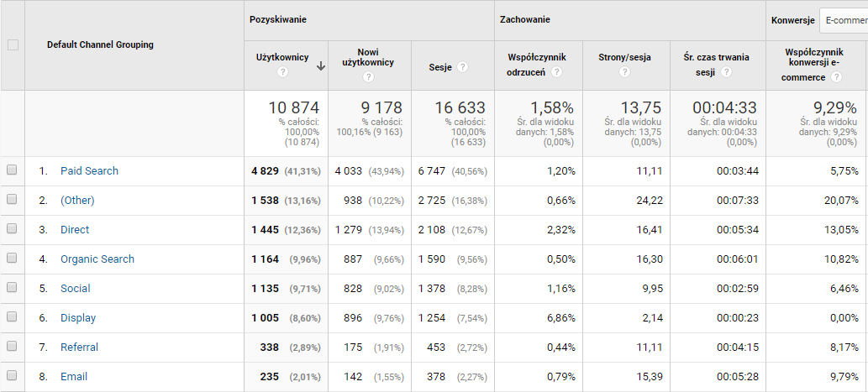Check the Email row checkbox
This screenshot has width=868, height=392.
12,376
